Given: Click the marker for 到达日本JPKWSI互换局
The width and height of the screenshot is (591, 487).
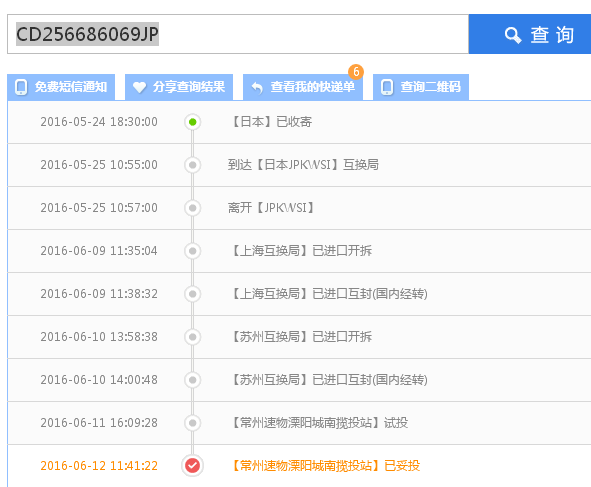Looking at the screenshot, I should [193, 165].
